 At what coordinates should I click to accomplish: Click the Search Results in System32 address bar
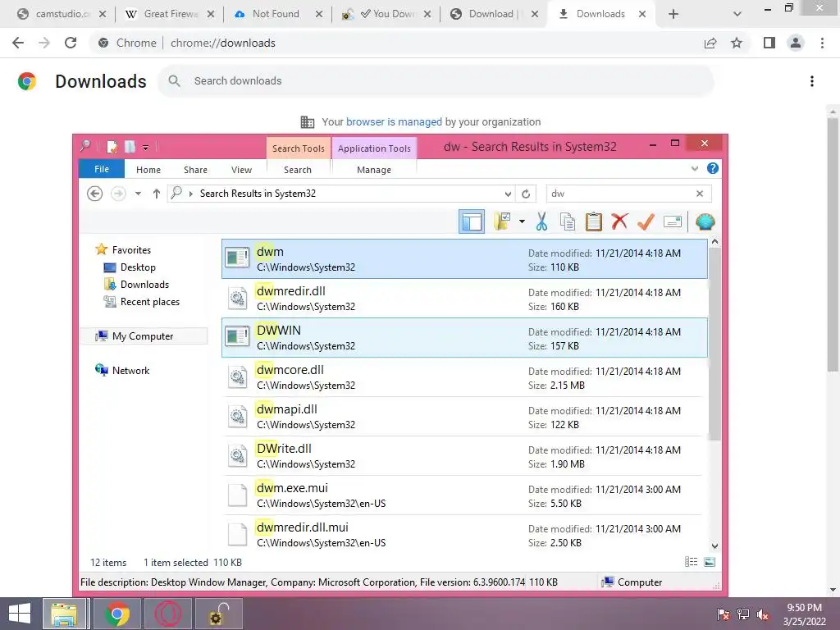[x=340, y=194]
